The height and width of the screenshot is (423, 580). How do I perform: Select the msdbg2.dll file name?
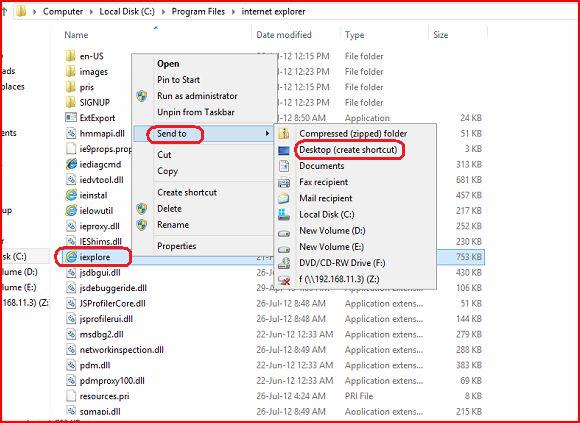(x=101, y=335)
